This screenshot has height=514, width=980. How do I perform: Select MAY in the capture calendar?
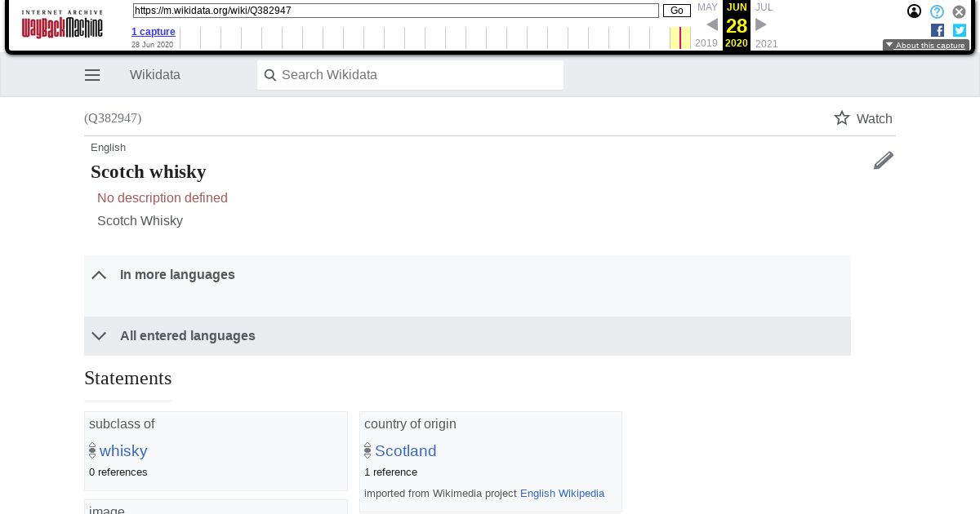point(707,7)
